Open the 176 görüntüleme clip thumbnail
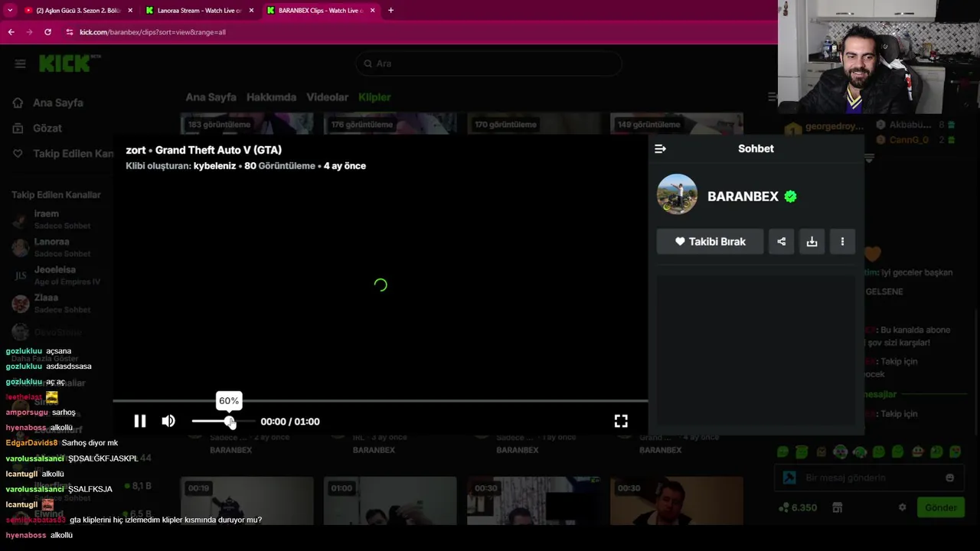 [x=390, y=125]
